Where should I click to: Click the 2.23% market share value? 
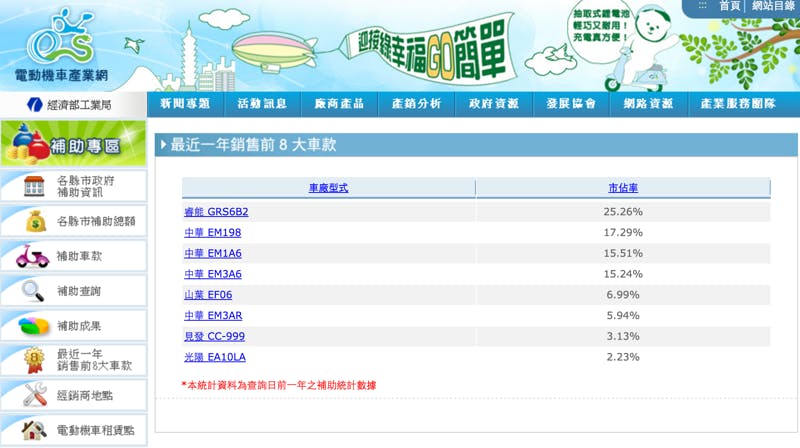pyautogui.click(x=623, y=357)
